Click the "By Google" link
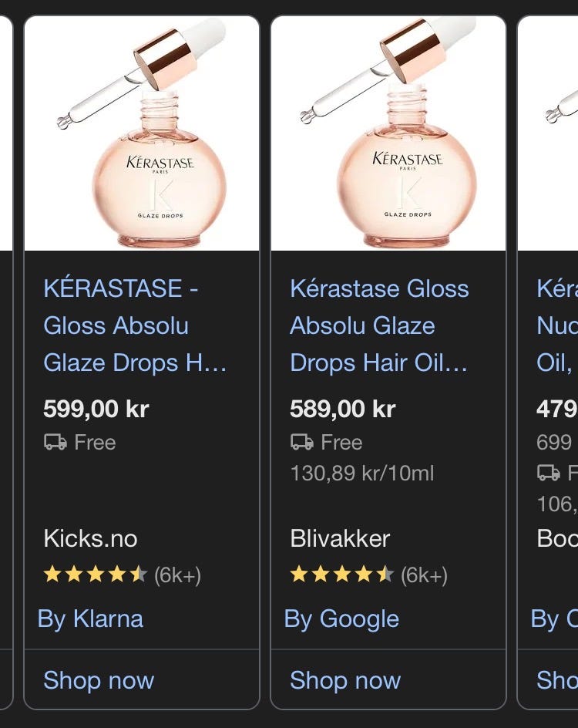This screenshot has height=728, width=578. (x=341, y=618)
